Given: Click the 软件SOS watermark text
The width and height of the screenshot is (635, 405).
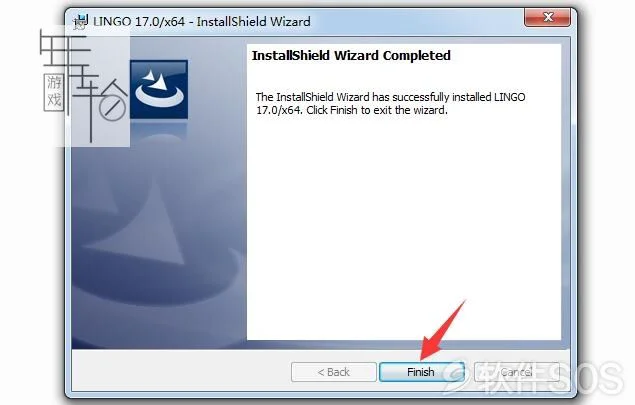Looking at the screenshot, I should coord(551,377).
